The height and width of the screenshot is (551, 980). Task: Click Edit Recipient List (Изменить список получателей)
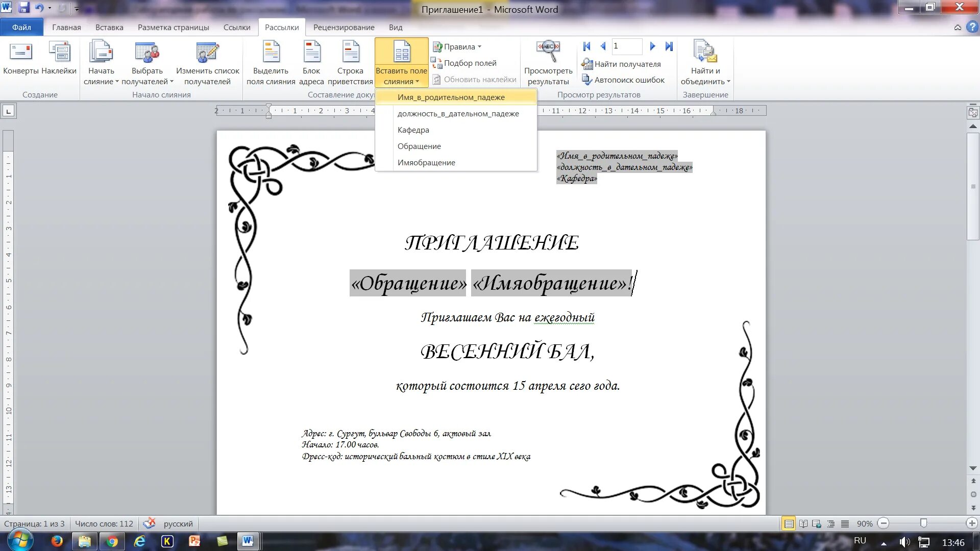coord(207,53)
